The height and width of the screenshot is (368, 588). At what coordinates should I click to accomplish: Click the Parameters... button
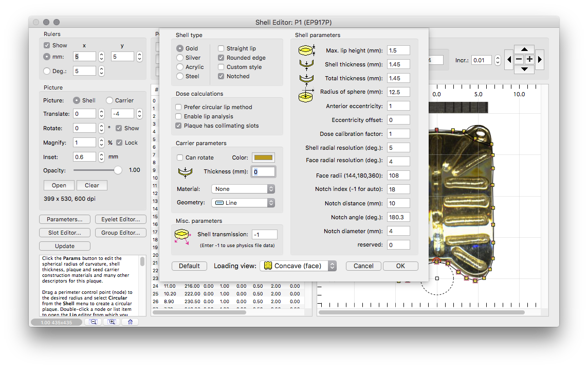(64, 219)
